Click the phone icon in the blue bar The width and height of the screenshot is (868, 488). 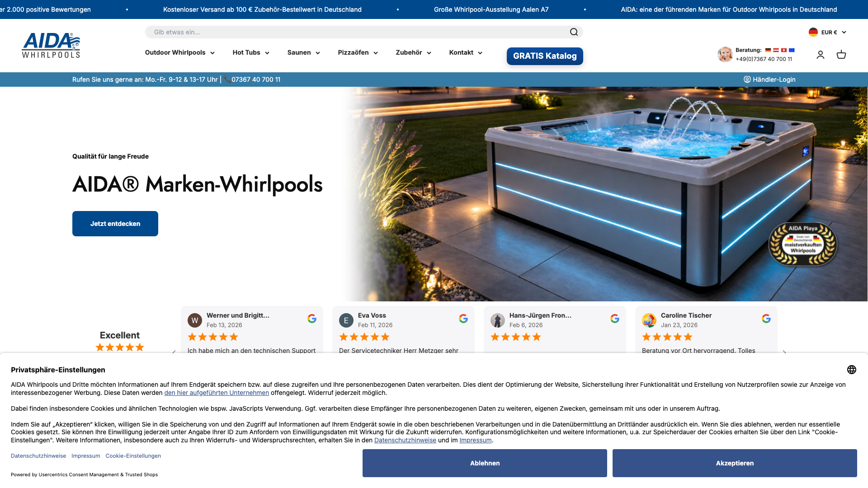pyautogui.click(x=227, y=79)
